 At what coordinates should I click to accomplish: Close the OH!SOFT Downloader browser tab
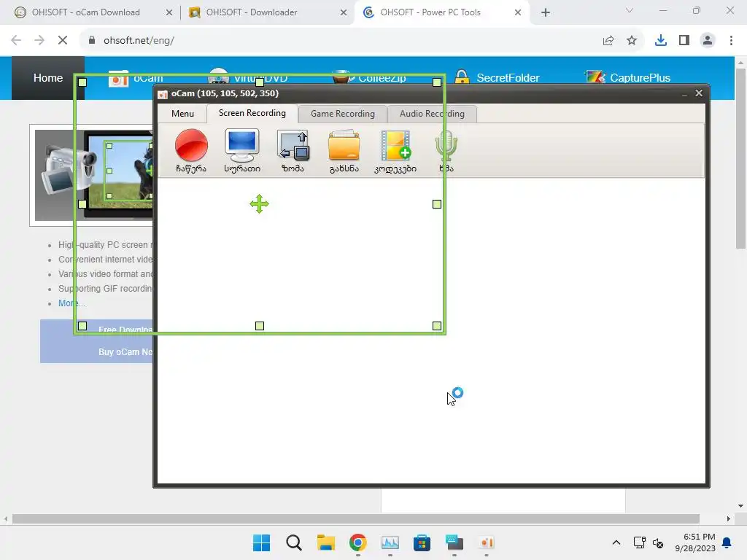344,12
